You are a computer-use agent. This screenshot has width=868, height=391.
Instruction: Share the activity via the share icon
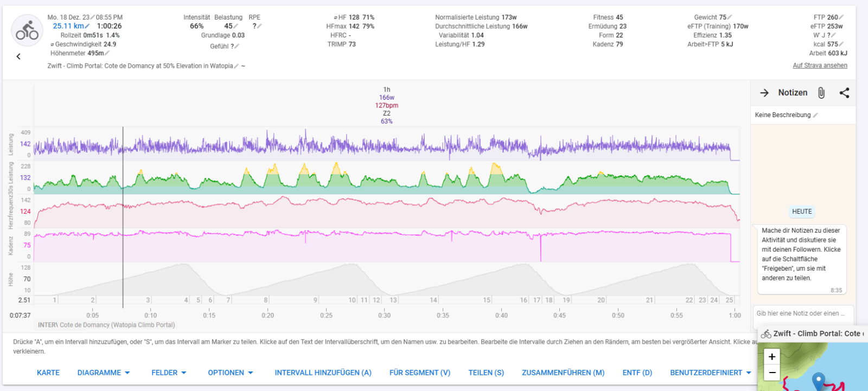[x=844, y=93]
